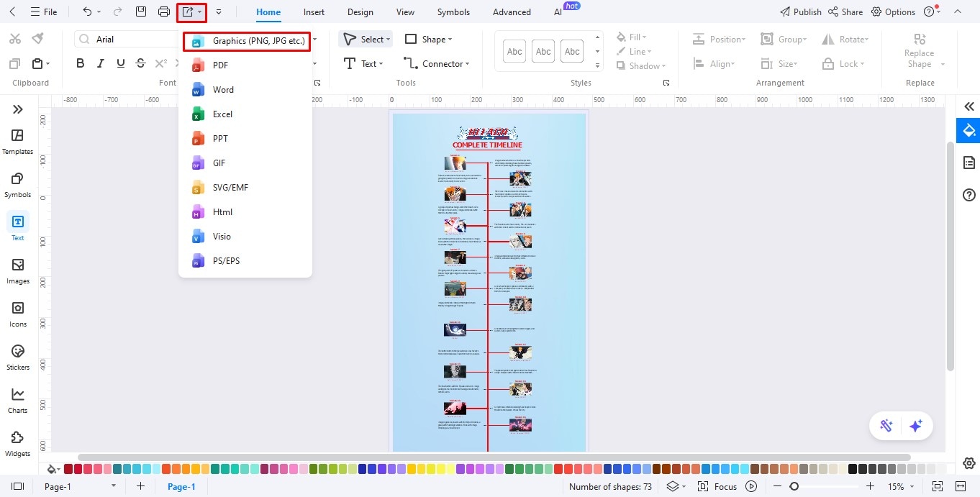The width and height of the screenshot is (980, 497).
Task: Choose Html export option
Action: pos(245,211)
